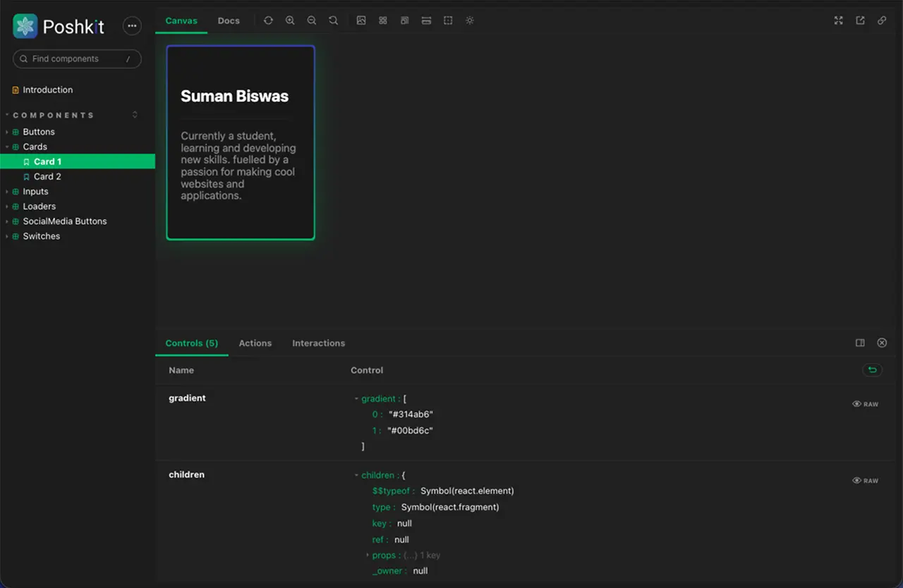The image size is (903, 588).
Task: Click the Find components search field
Action: [x=77, y=59]
